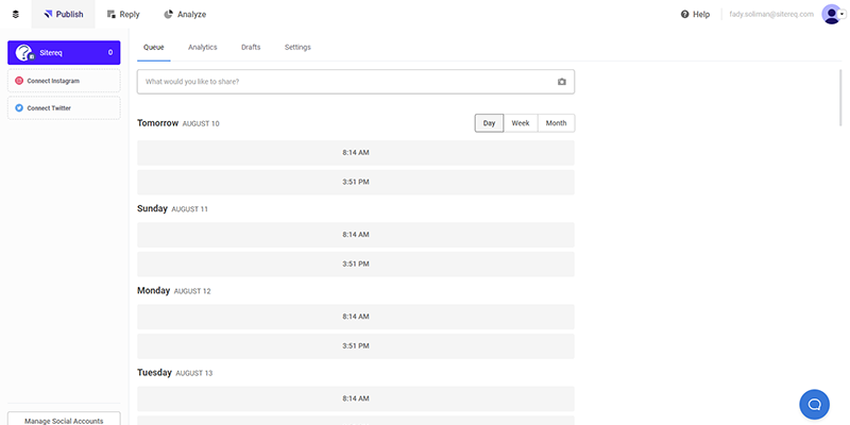Screen dimensions: 850x425
Task: Click the Sitereq profile avatar icon
Action: [25, 52]
